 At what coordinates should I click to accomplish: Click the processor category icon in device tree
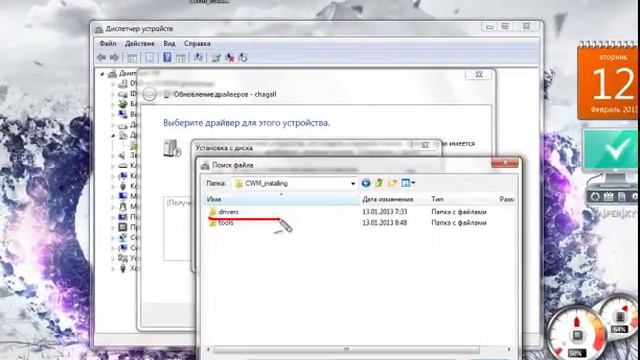pyautogui.click(x=122, y=227)
